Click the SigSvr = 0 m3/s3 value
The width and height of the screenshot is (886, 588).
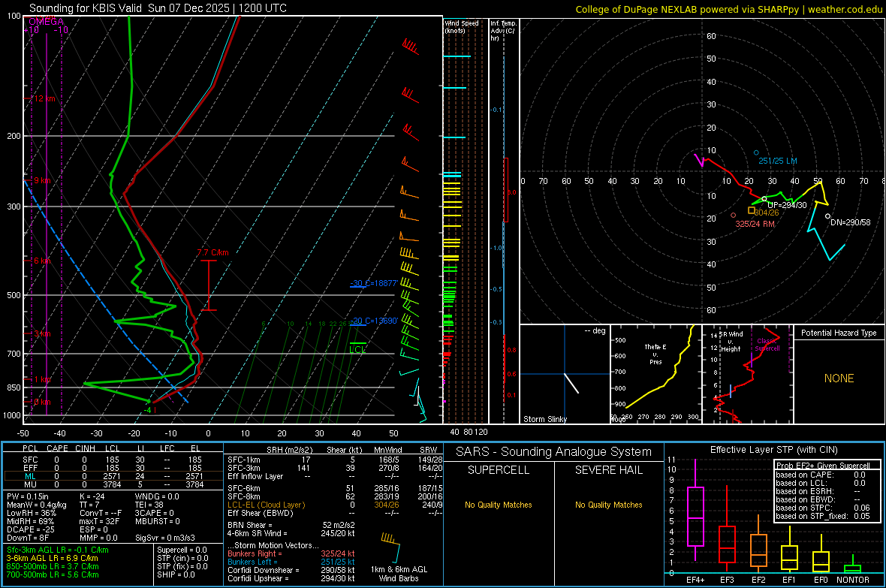coord(165,538)
